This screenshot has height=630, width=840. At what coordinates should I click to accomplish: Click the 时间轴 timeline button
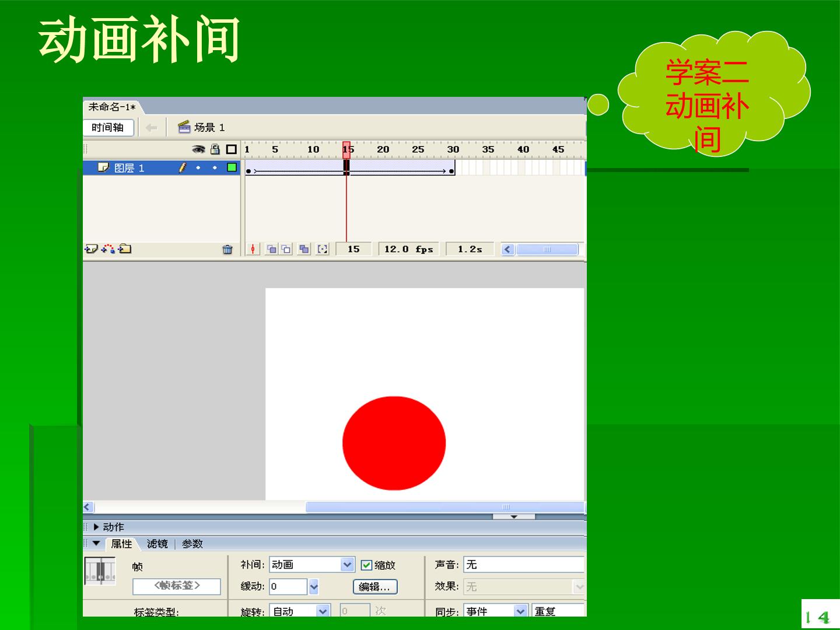tap(108, 127)
